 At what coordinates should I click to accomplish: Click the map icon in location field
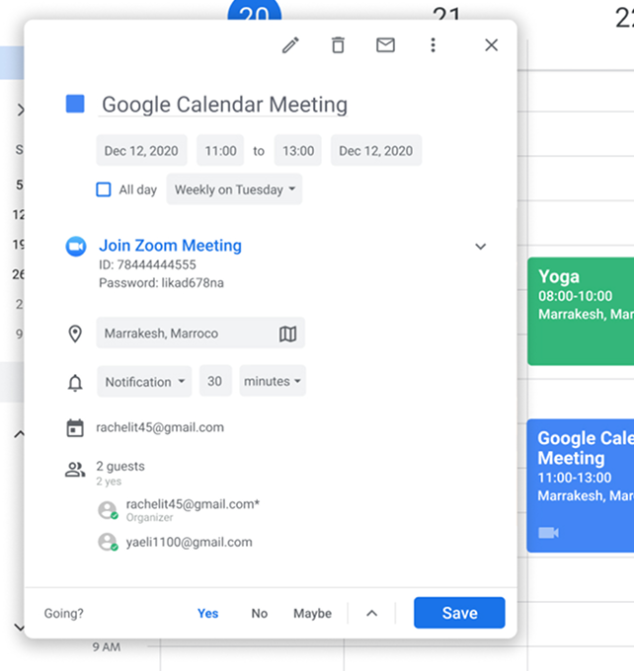[x=287, y=335]
